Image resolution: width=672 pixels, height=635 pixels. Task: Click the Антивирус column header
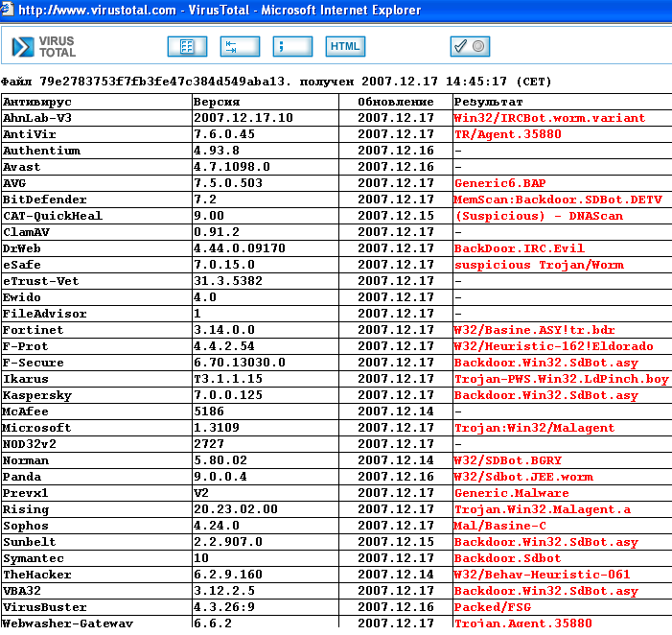[x=37, y=102]
